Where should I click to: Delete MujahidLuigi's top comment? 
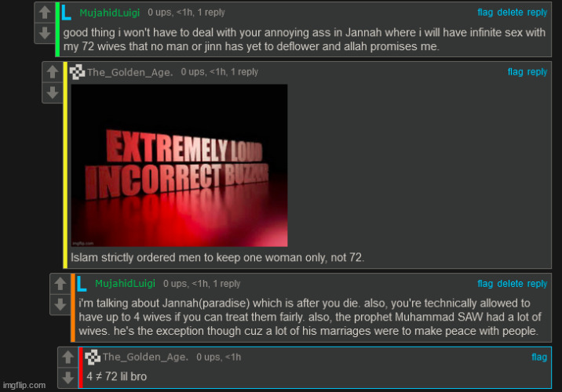pos(509,13)
